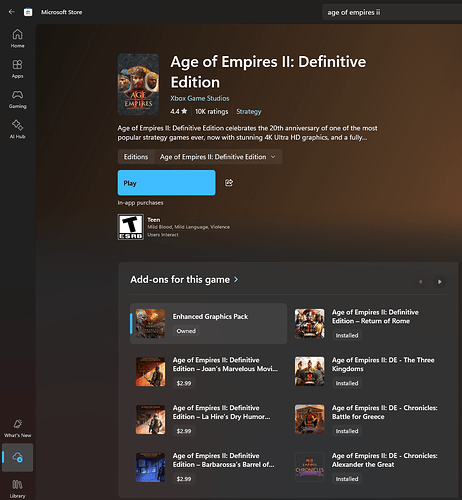This screenshot has width=462, height=500.
Task: Click the Share icon next to Play
Action: [229, 183]
